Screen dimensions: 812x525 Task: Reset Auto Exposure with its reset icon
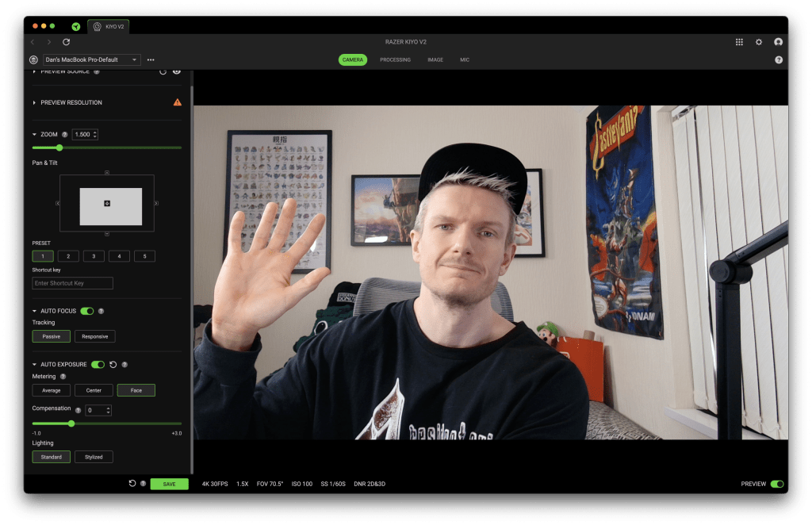pyautogui.click(x=113, y=365)
